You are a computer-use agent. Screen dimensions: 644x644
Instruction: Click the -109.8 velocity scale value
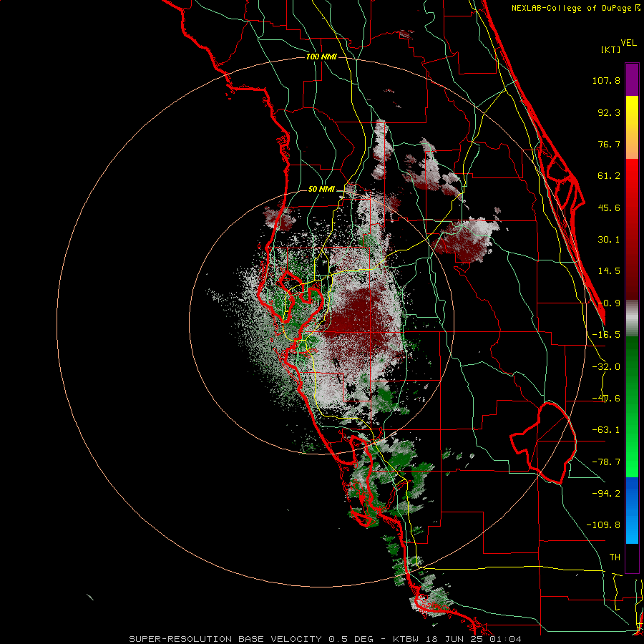tap(603, 525)
